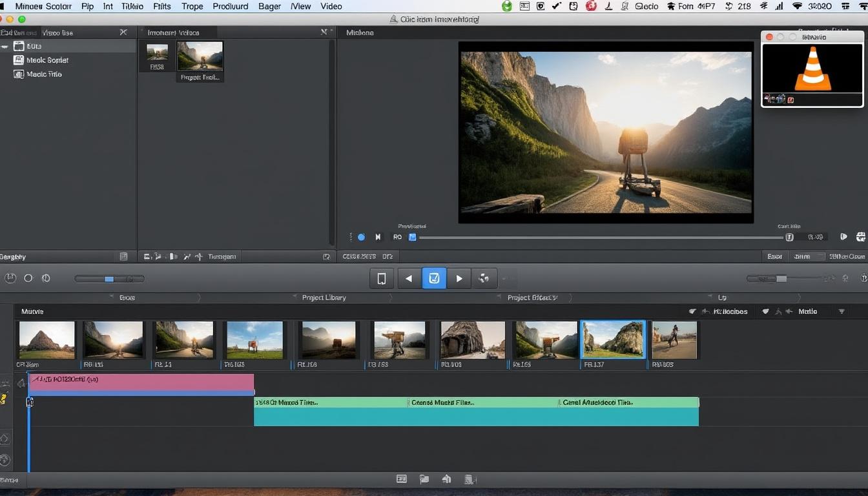868x496 pixels.
Task: Click the VLC cone in the floating window
Action: tap(812, 68)
